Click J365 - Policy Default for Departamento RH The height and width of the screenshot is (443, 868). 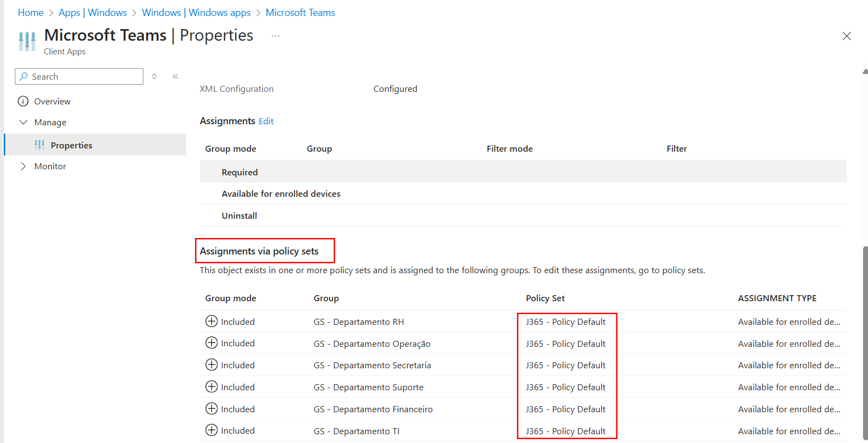pos(565,322)
